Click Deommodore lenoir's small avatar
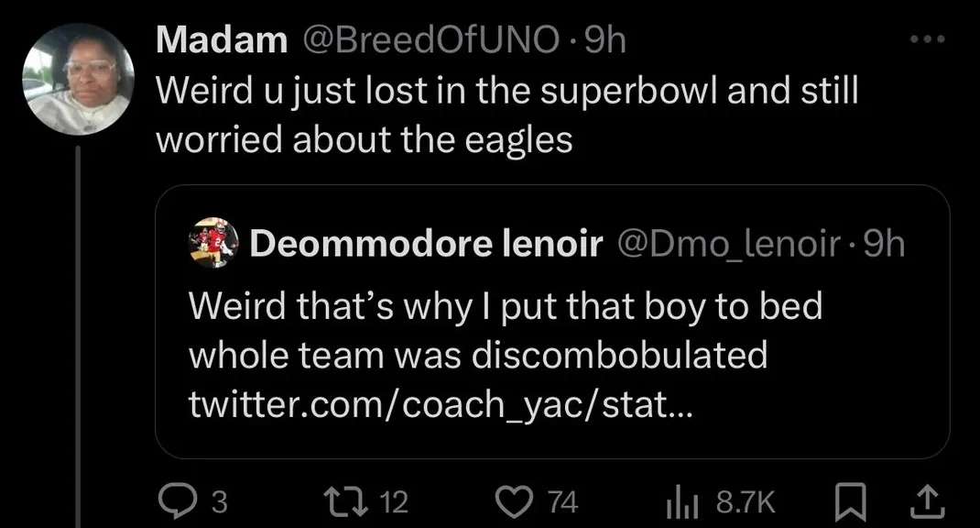Image resolution: width=980 pixels, height=528 pixels. click(x=213, y=243)
